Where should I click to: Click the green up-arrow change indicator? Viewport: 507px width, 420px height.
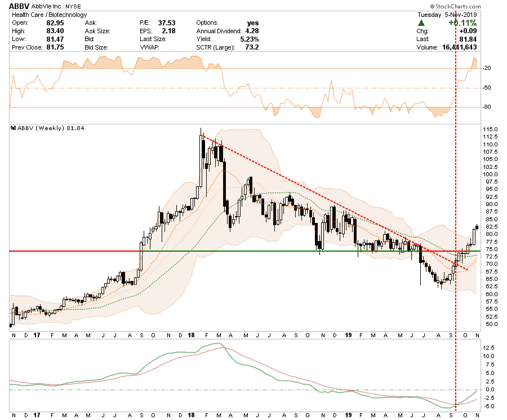click(x=421, y=23)
